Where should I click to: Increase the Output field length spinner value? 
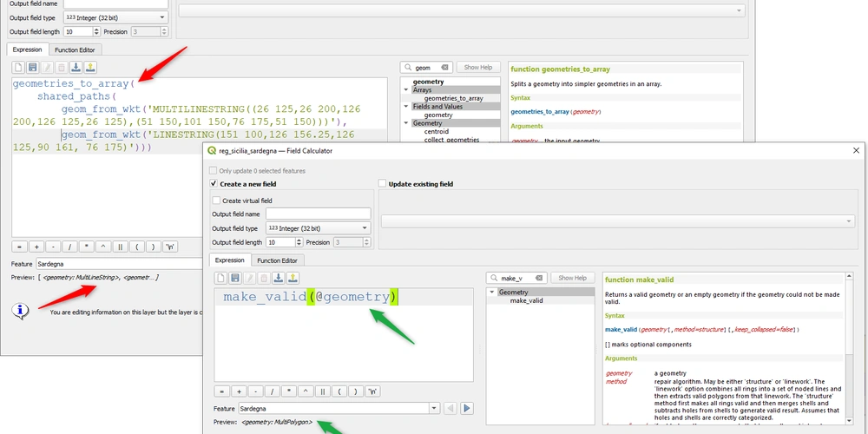click(x=298, y=240)
